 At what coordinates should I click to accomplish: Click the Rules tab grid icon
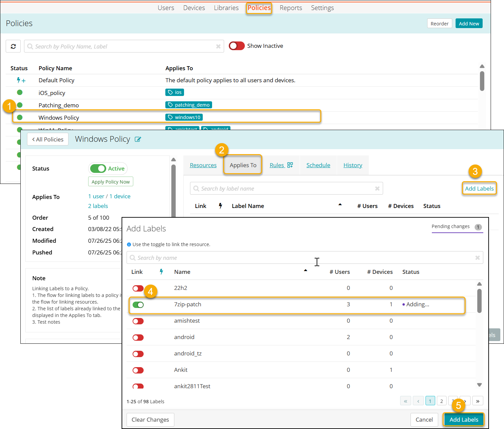pos(290,165)
